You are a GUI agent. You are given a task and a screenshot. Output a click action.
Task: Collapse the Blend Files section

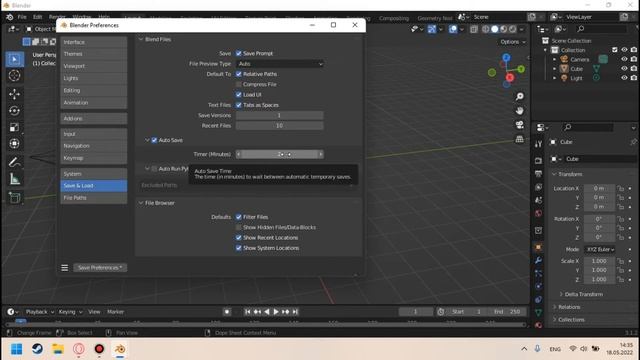[x=141, y=40]
